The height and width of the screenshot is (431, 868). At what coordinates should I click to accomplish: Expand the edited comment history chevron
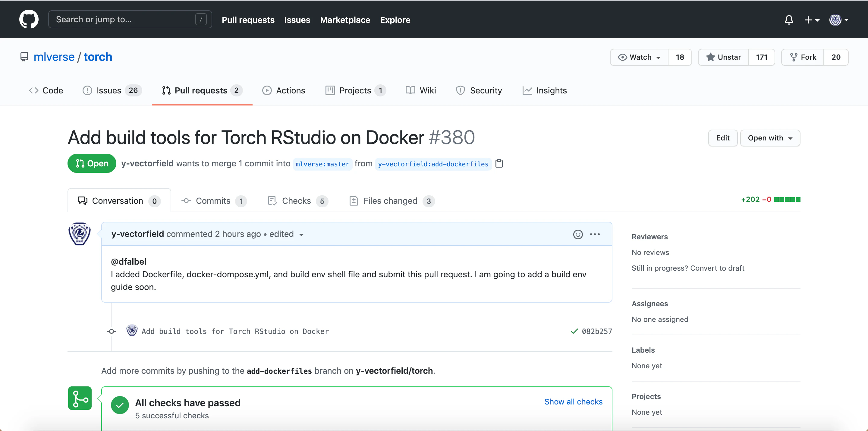tap(301, 234)
